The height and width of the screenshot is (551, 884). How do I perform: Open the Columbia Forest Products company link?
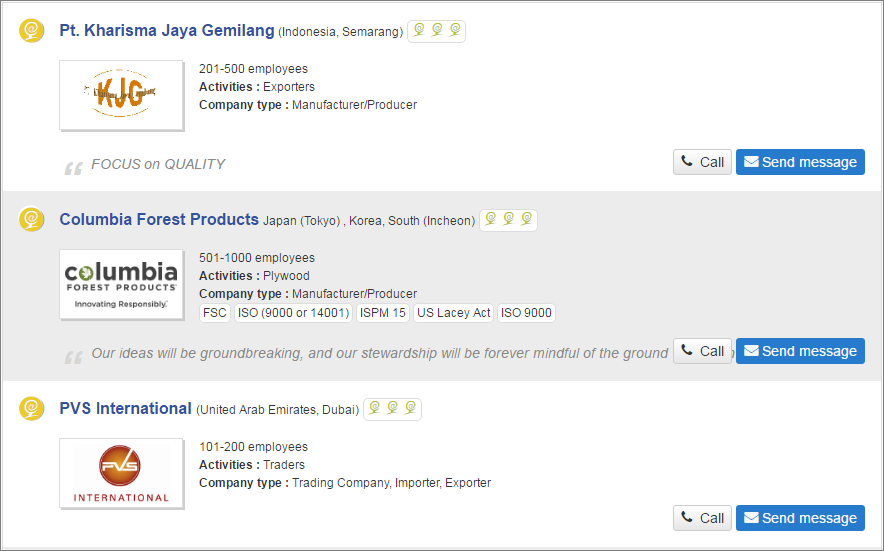pyautogui.click(x=159, y=219)
